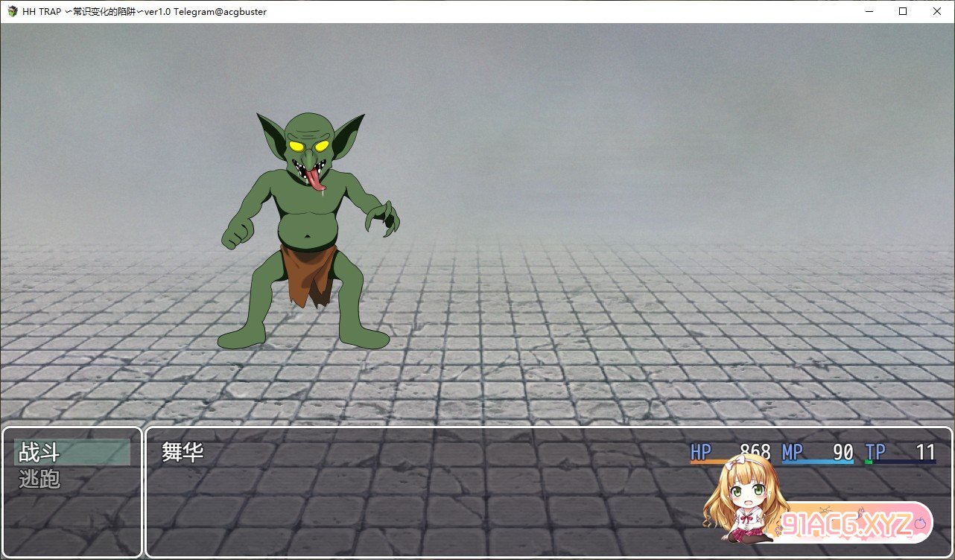
Task: Click the HP value 868
Action: coord(755,452)
